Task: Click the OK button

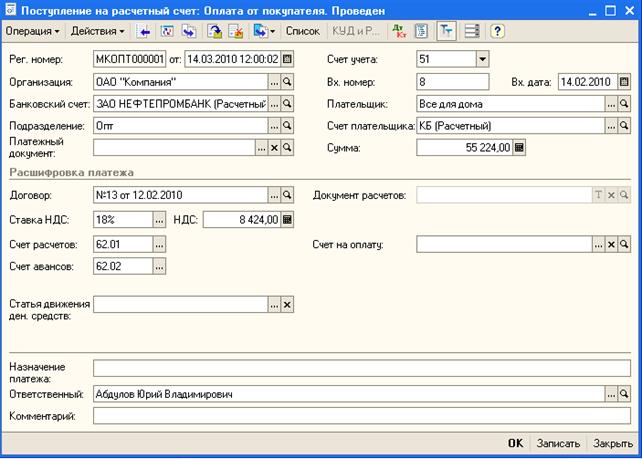Action: click(x=515, y=443)
